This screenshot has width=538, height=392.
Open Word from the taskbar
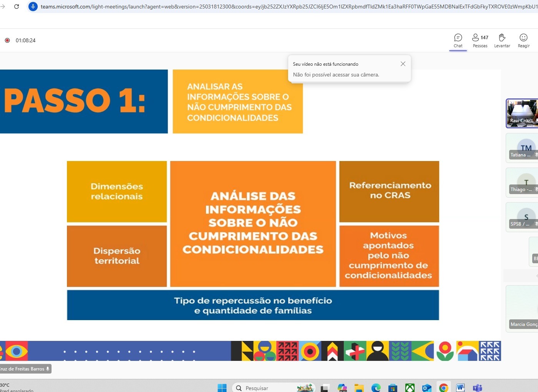[460, 388]
